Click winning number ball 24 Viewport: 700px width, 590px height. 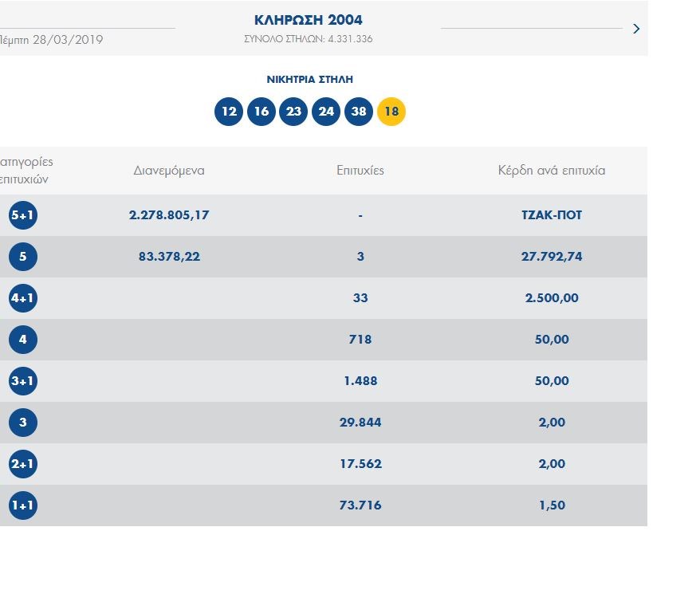point(326,112)
